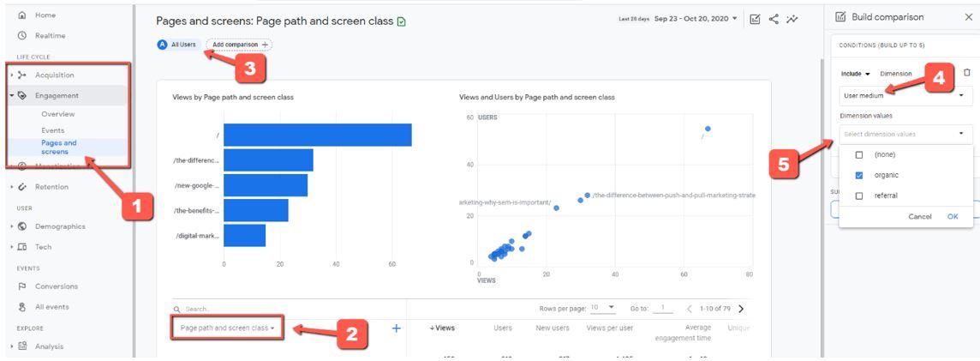Open the Conversions report
Image resolution: width=980 pixels, height=361 pixels.
pyautogui.click(x=57, y=286)
